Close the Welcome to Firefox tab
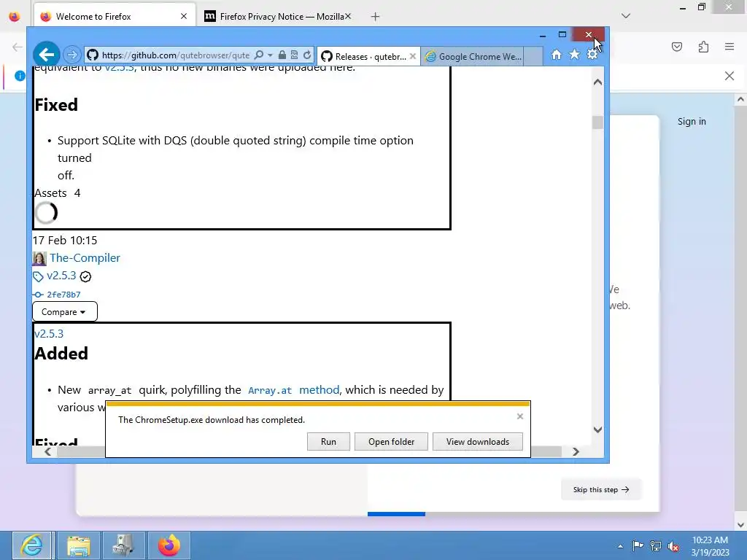The width and height of the screenshot is (747, 560). [184, 17]
